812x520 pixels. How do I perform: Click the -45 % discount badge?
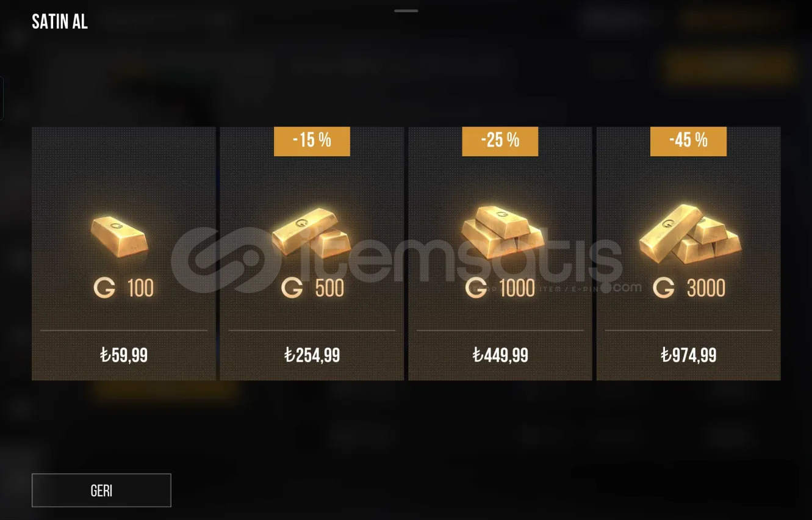688,141
